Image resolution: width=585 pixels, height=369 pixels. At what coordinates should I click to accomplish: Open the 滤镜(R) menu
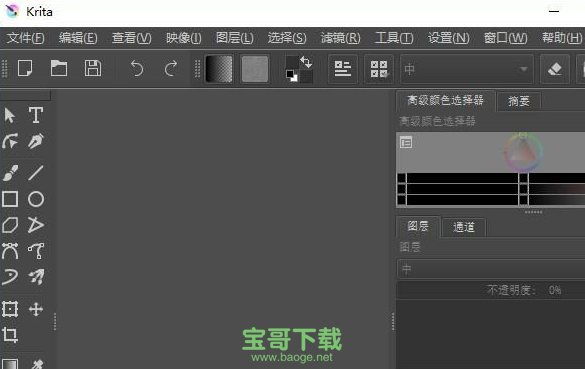click(341, 38)
